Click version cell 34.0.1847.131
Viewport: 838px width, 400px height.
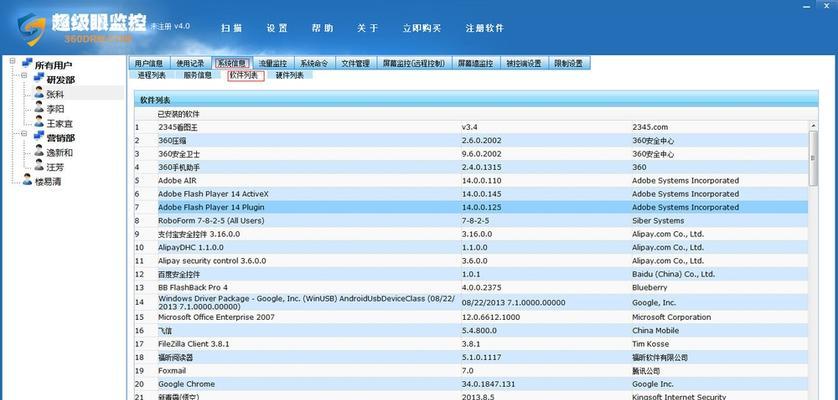489,384
